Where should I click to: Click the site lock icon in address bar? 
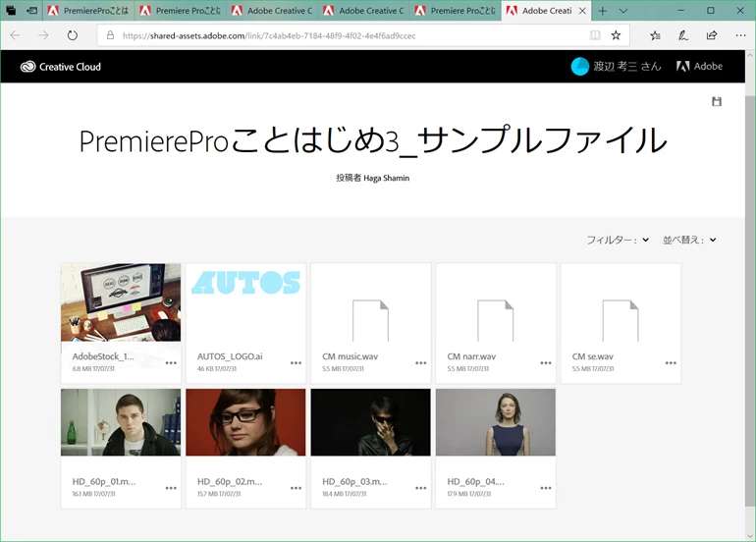pos(110,35)
